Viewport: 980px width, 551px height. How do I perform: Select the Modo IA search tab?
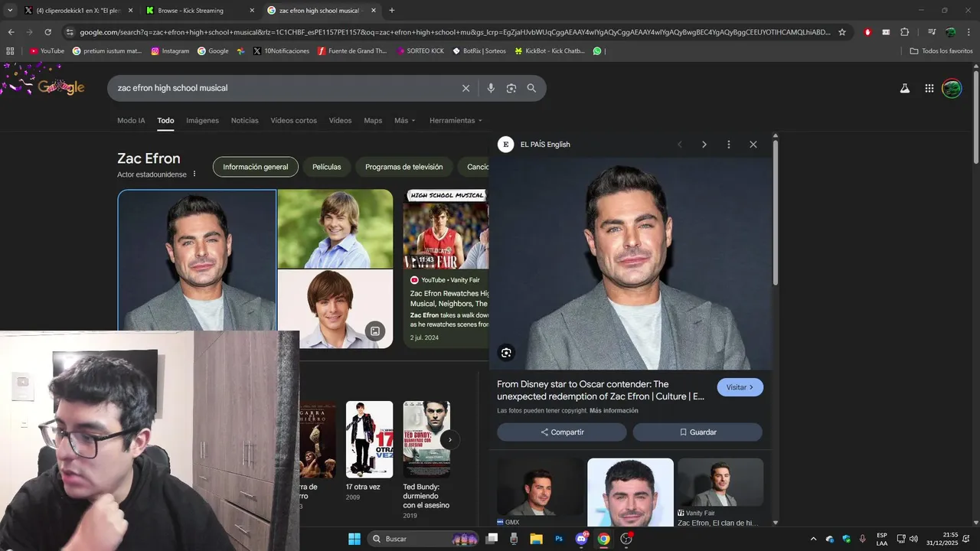click(131, 121)
